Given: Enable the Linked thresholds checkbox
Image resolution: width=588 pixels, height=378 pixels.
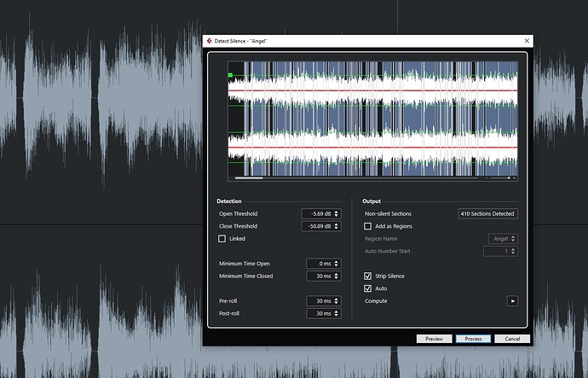Looking at the screenshot, I should [223, 239].
